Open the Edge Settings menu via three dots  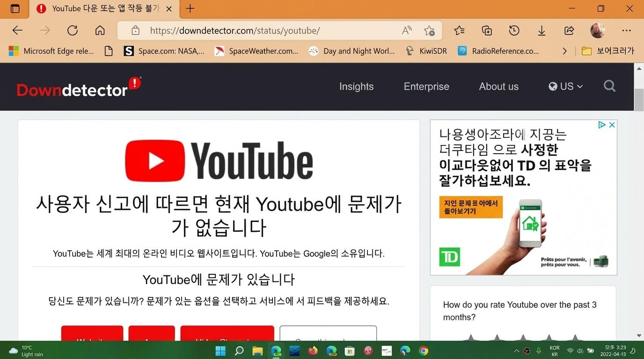[627, 30]
